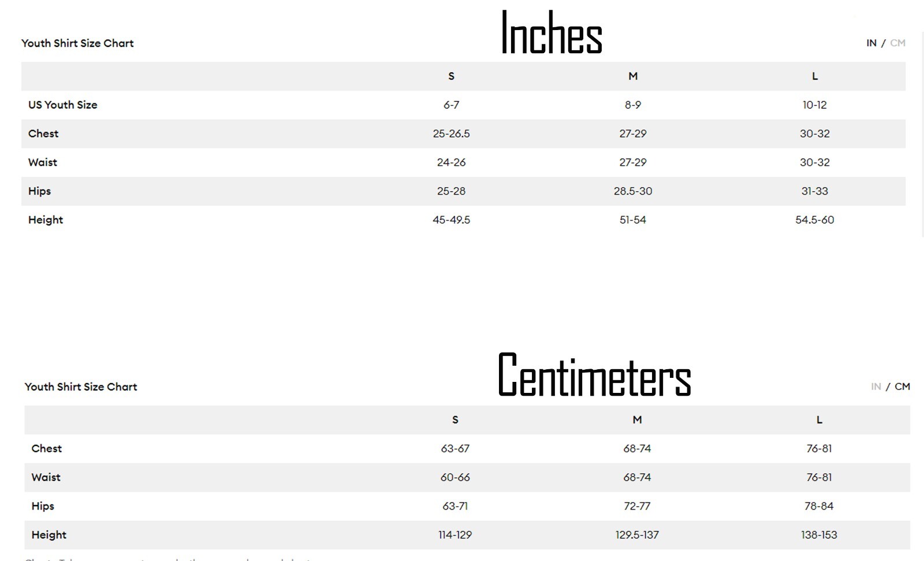This screenshot has width=924, height=561.
Task: Select CM unit on bottom chart
Action: click(902, 387)
